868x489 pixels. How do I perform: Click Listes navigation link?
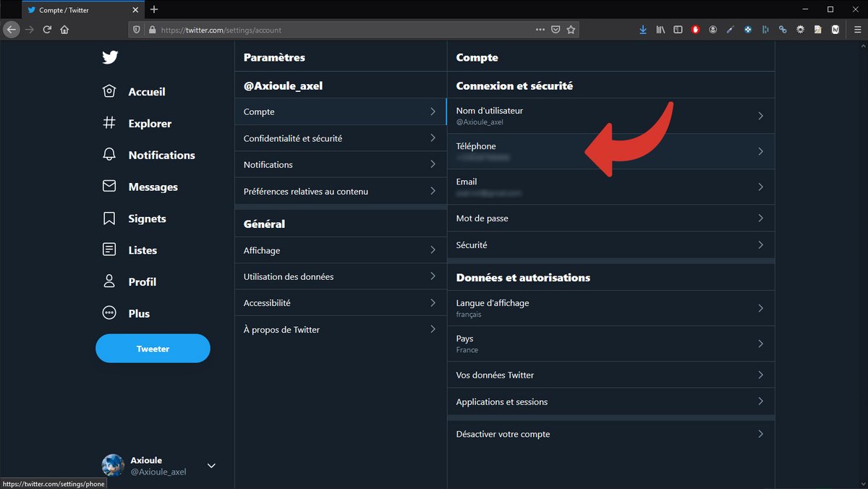142,250
